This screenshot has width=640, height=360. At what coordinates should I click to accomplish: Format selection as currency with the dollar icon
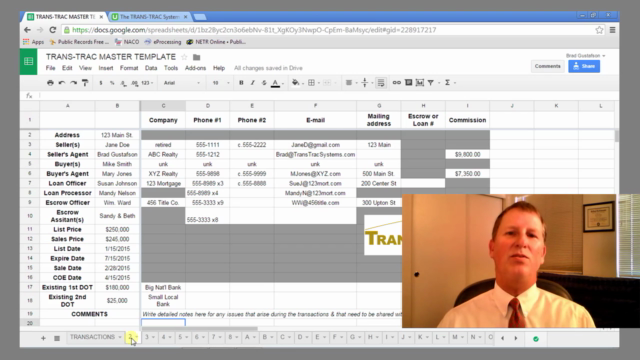click(101, 83)
